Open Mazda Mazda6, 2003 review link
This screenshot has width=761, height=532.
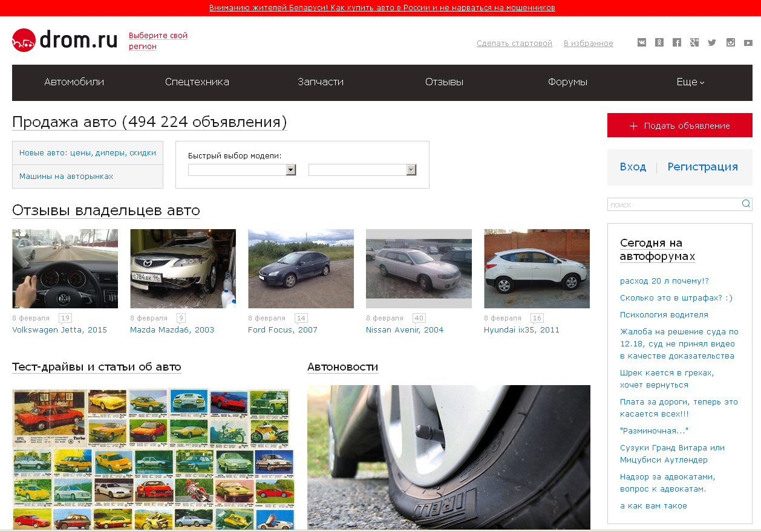point(172,330)
